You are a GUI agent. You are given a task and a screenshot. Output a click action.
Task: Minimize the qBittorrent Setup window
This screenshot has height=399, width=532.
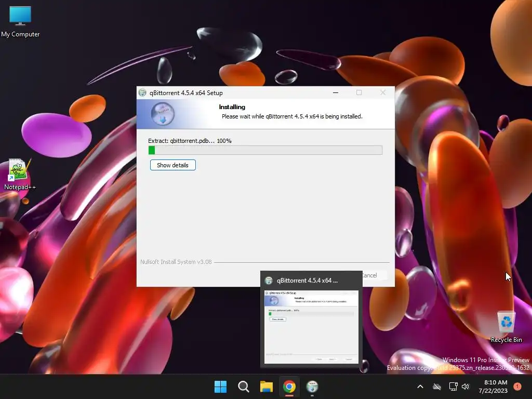tap(336, 92)
